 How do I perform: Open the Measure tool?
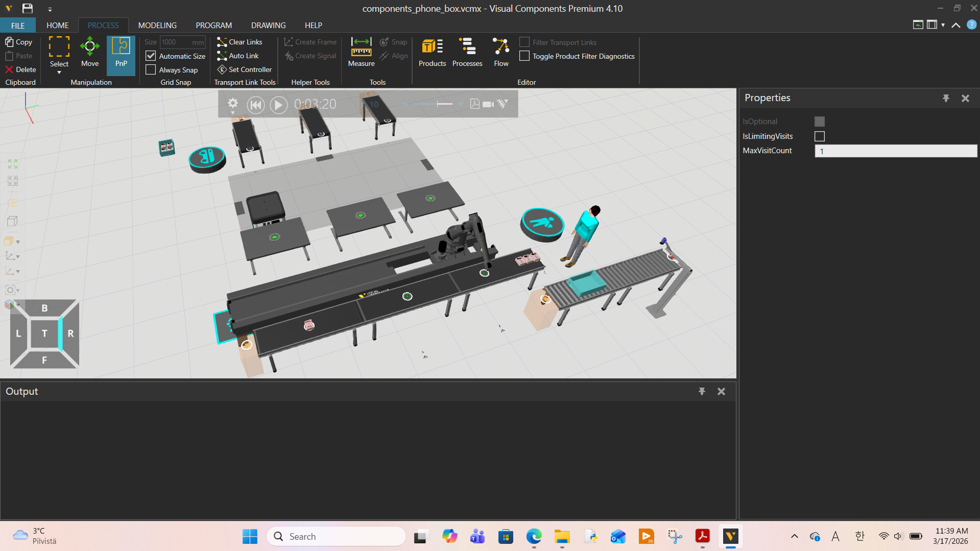(x=361, y=53)
